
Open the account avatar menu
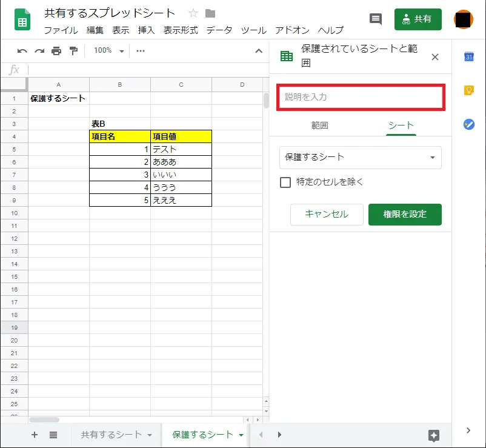click(x=464, y=19)
